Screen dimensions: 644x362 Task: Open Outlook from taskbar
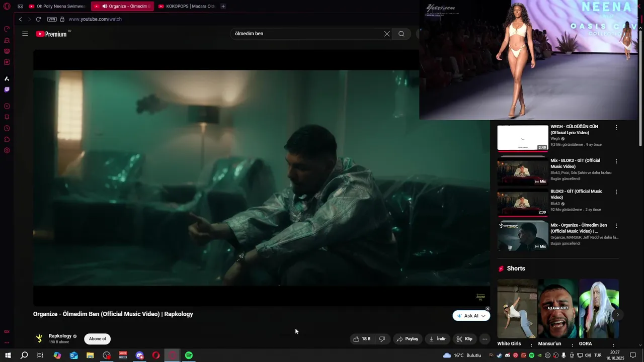click(x=74, y=355)
